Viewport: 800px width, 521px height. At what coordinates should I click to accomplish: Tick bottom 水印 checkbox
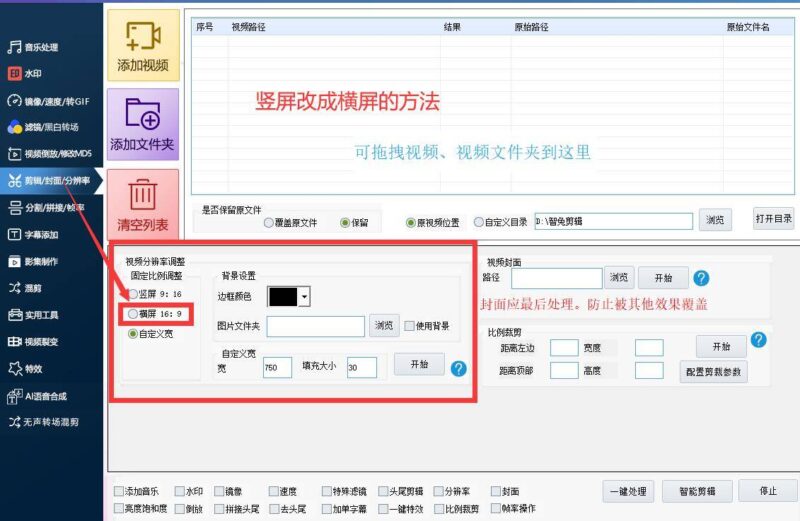click(189, 491)
